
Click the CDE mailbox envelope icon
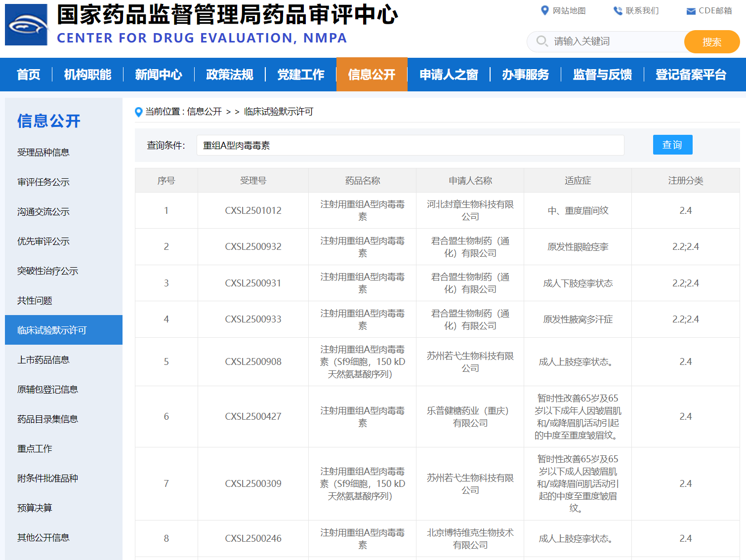(x=691, y=11)
